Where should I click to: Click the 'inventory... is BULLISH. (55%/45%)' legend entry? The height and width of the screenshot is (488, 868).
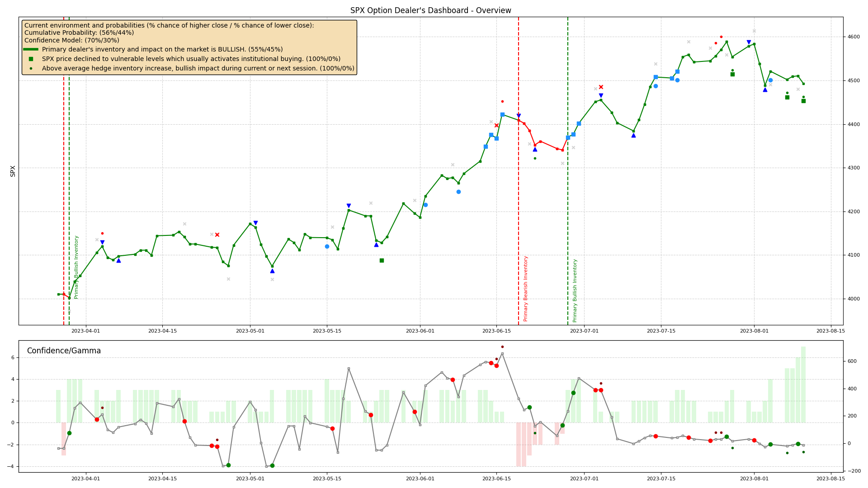[162, 49]
